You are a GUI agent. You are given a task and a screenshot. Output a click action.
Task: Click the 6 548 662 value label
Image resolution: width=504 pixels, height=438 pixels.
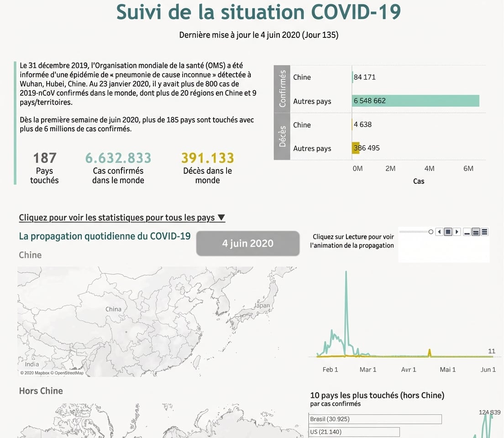pos(370,101)
